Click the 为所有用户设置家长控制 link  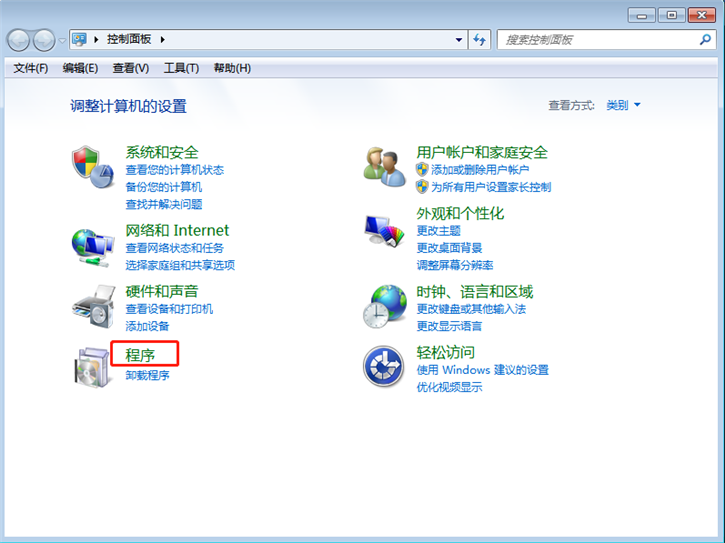491,187
